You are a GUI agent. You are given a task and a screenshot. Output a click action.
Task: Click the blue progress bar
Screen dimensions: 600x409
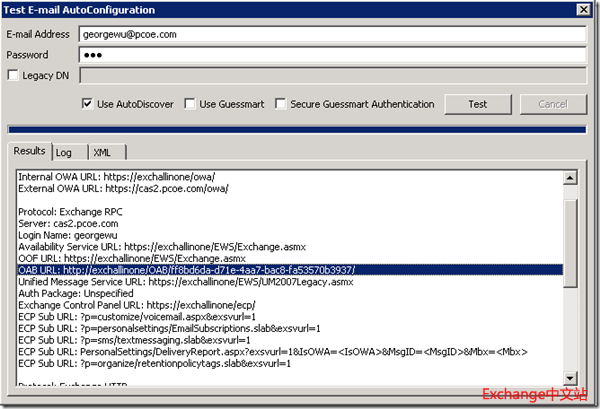click(297, 129)
